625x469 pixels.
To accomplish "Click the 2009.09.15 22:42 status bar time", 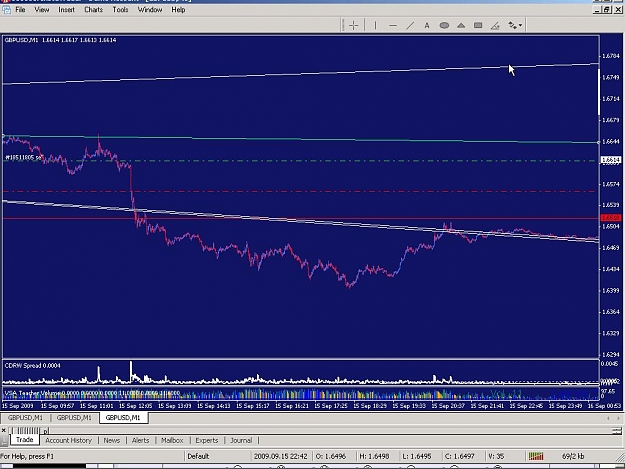I will [281, 456].
